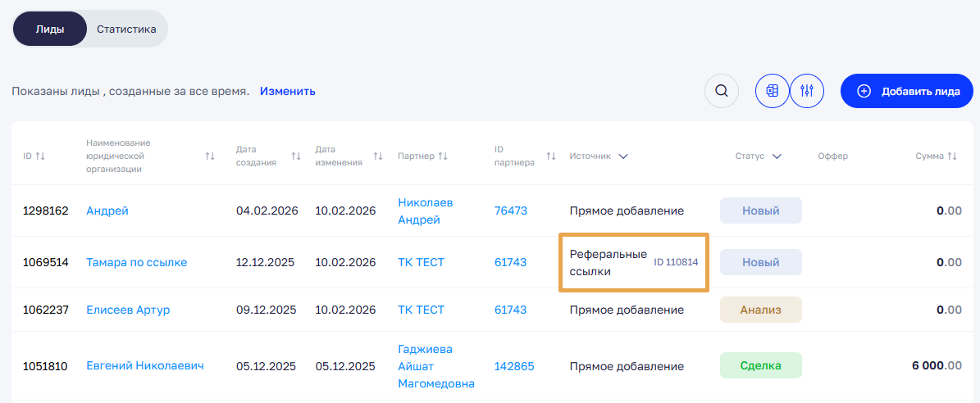Sort by modification date arrows

(x=378, y=156)
